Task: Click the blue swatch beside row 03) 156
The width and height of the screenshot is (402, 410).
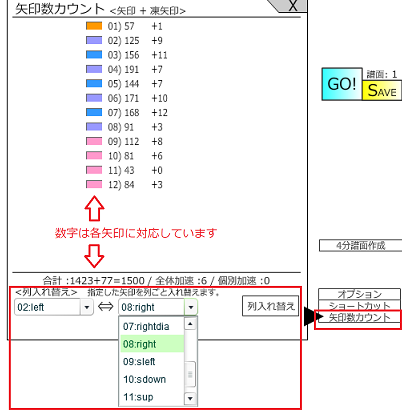Action: (x=94, y=55)
